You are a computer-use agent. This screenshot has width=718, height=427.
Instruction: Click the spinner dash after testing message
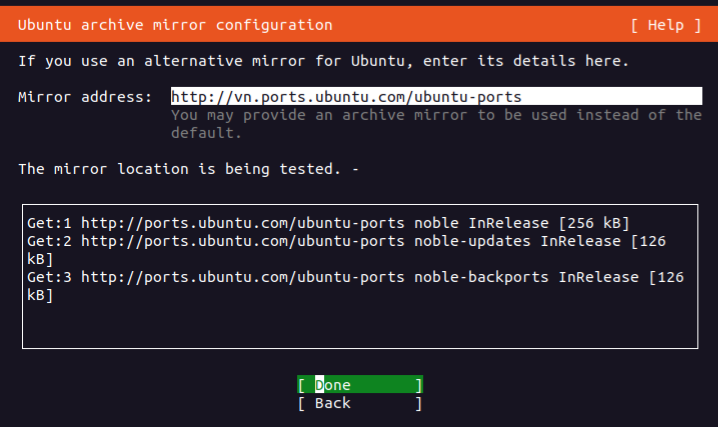click(355, 169)
